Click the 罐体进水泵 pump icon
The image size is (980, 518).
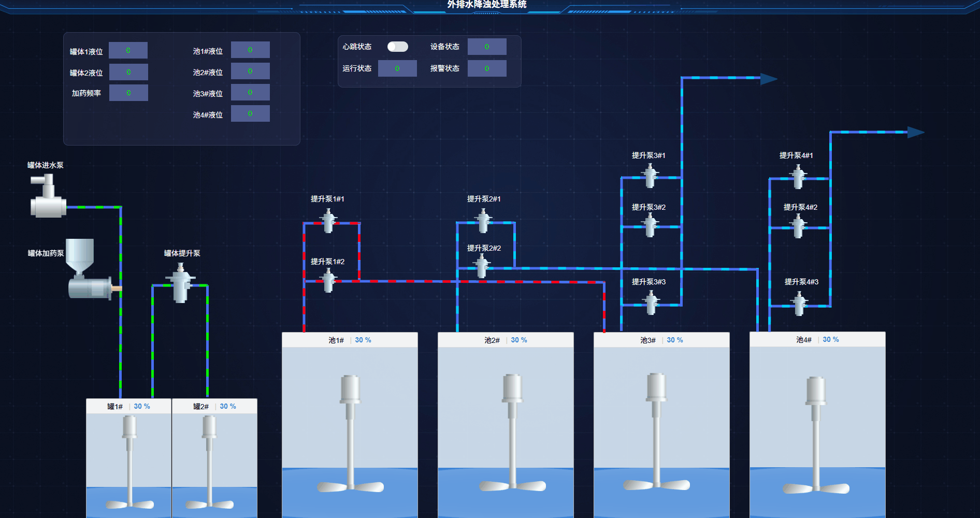(x=48, y=197)
